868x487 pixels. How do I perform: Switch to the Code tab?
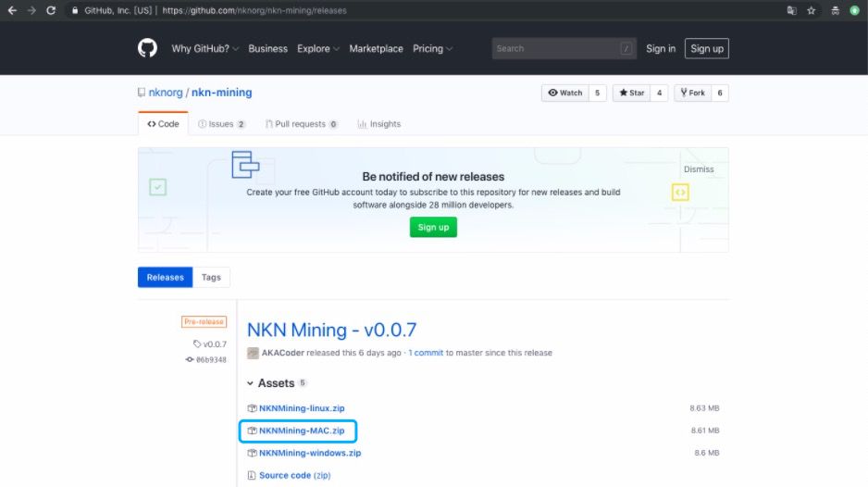tap(163, 124)
